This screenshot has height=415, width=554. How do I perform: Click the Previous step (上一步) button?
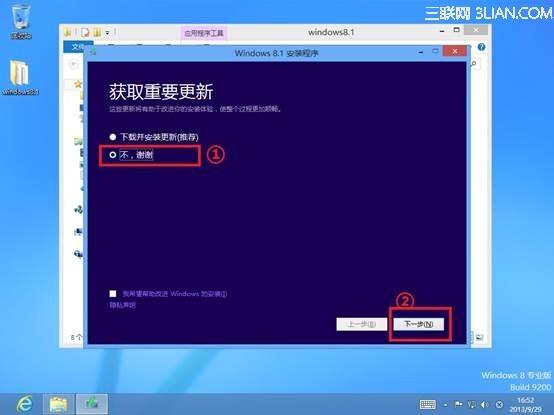(361, 324)
